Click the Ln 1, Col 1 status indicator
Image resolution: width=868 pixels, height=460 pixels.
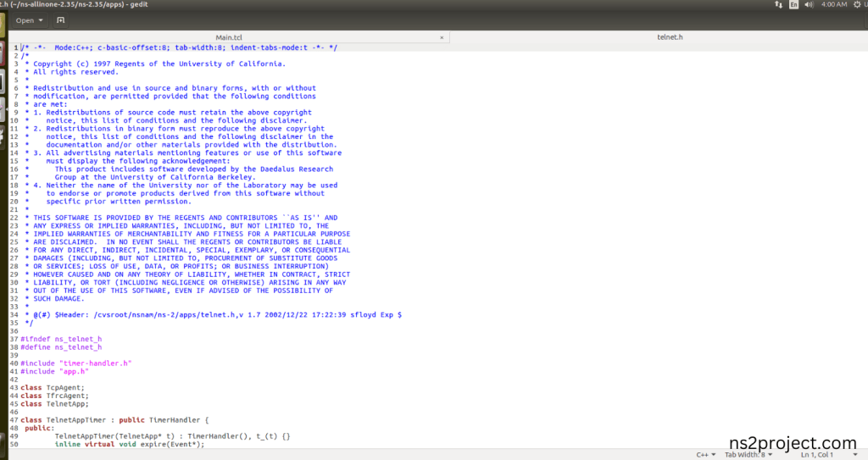pos(817,454)
